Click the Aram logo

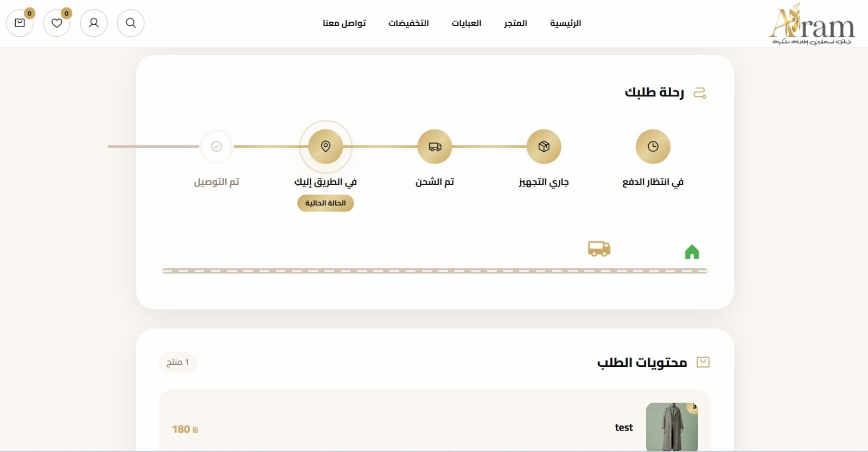812,24
